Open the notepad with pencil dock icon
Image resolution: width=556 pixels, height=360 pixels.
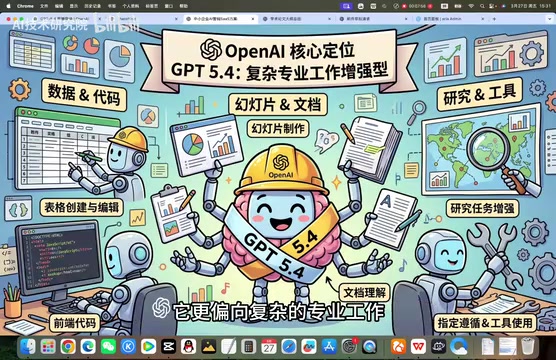click(x=229, y=346)
